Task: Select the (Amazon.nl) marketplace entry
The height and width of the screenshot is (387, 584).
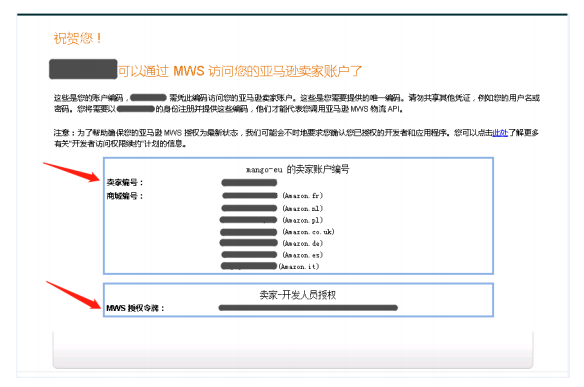Action: 302,208
